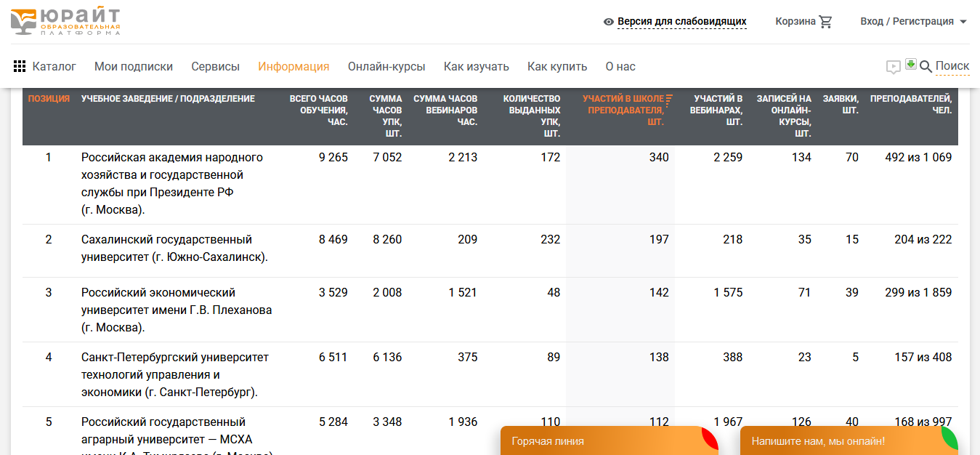Image resolution: width=980 pixels, height=455 pixels.
Task: Sort by Сумма часов УПК column
Action: (386, 116)
